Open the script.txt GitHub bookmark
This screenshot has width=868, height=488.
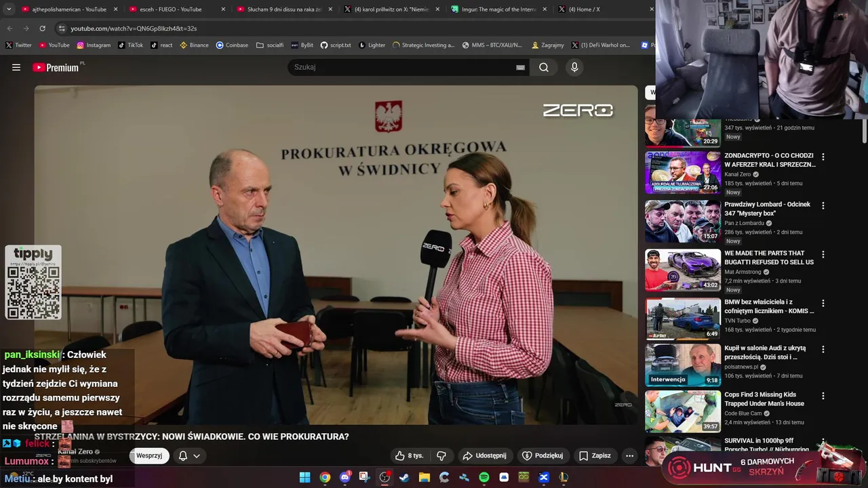[x=336, y=45]
